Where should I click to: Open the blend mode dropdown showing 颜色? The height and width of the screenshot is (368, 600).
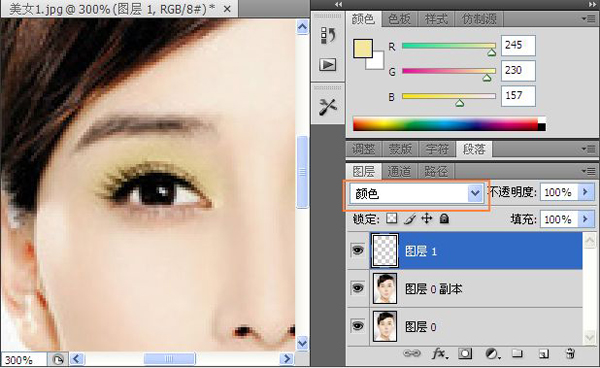coord(416,194)
